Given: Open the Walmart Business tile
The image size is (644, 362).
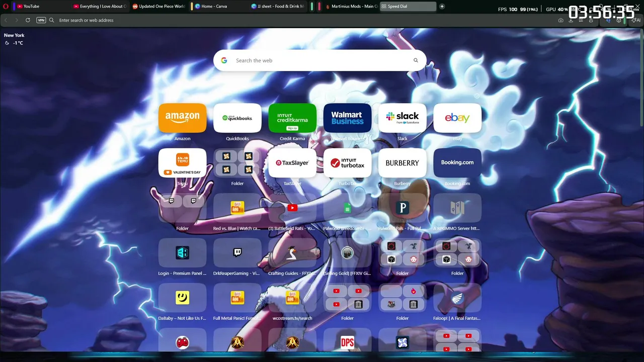Looking at the screenshot, I should point(347,118).
